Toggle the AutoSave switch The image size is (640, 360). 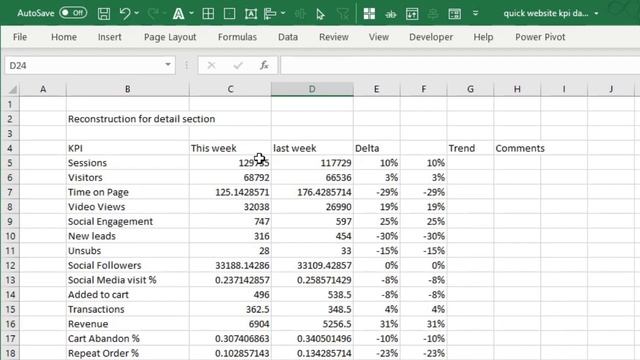tap(73, 13)
